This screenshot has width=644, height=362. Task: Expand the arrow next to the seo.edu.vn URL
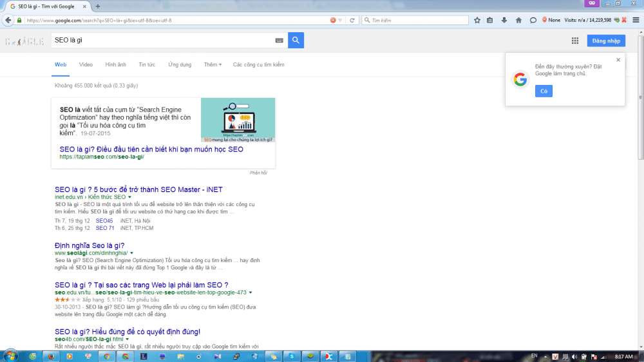click(251, 292)
